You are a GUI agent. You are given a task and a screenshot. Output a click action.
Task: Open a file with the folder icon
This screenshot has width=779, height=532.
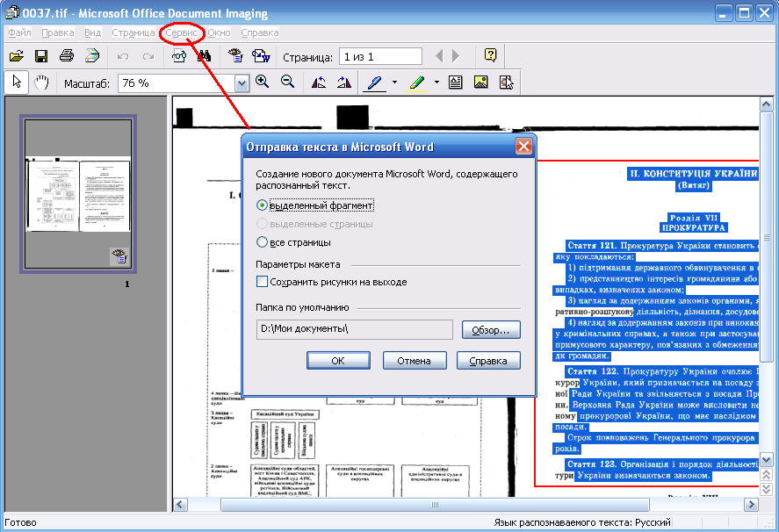(x=17, y=56)
